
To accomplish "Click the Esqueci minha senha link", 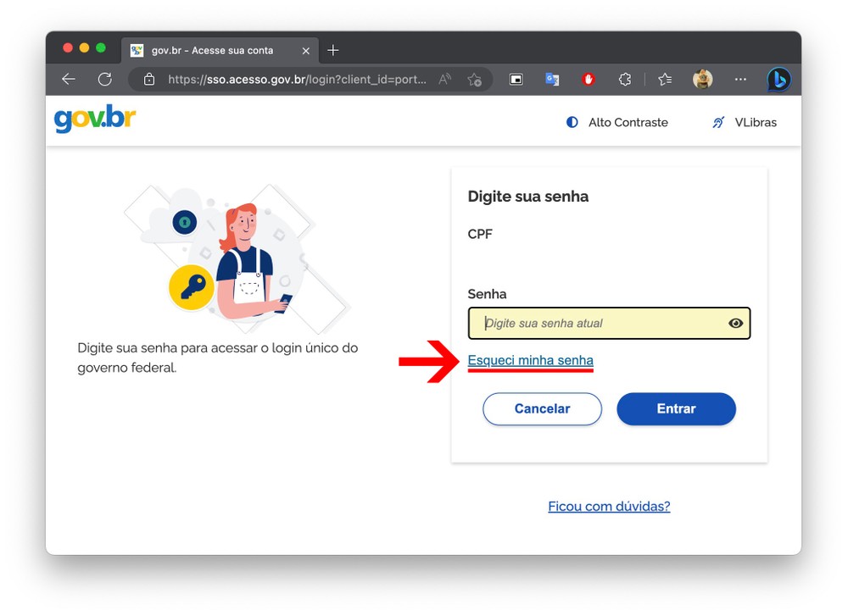I will [x=531, y=360].
